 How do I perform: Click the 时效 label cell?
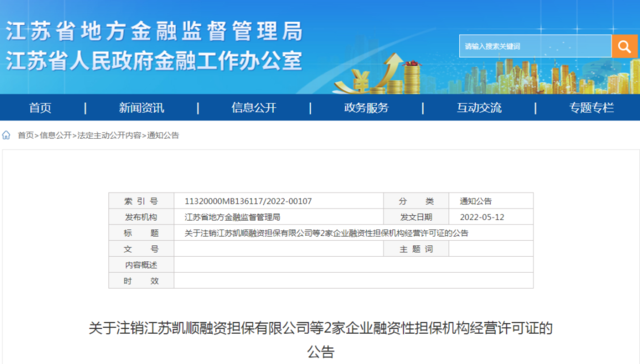pyautogui.click(x=141, y=281)
